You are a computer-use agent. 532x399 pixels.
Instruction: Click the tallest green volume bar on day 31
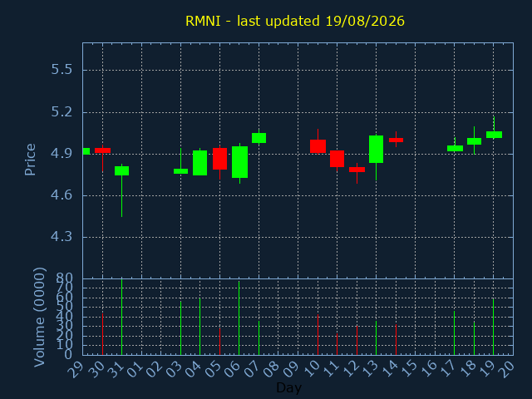[x=122, y=318]
